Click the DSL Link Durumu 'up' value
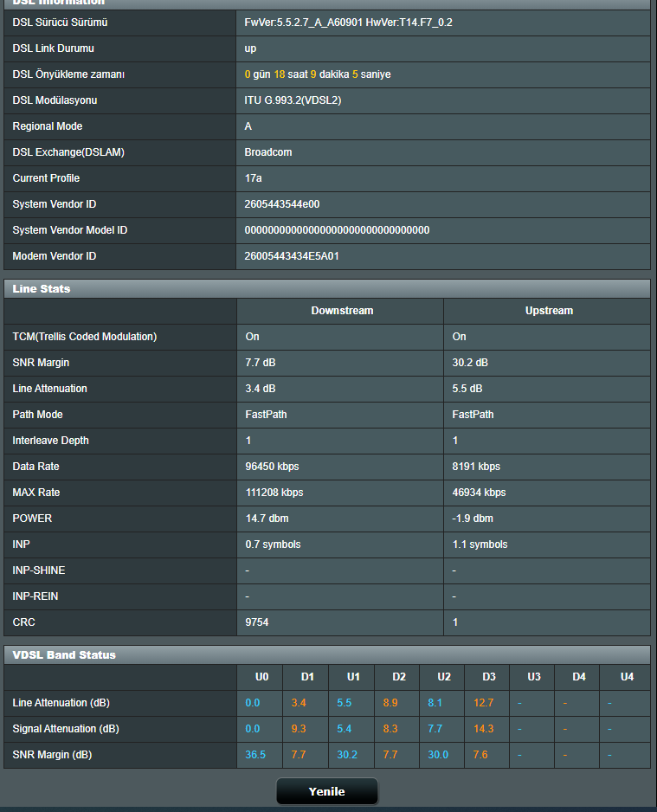 click(250, 48)
